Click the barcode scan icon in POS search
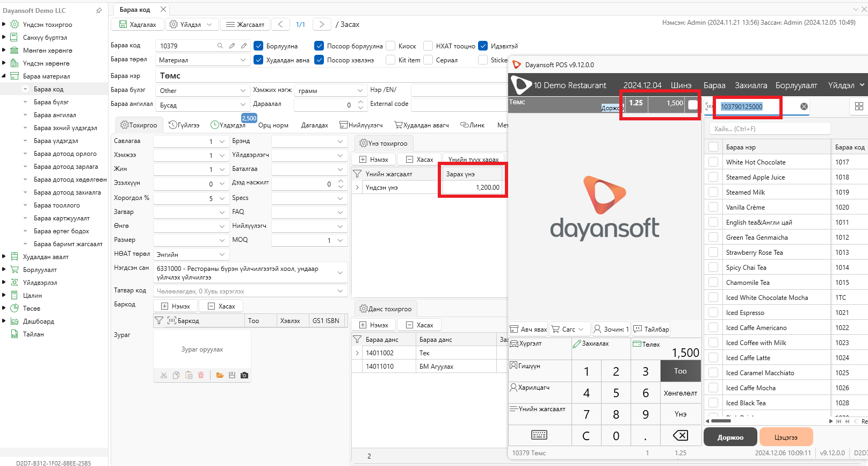868x466 pixels. [x=709, y=106]
